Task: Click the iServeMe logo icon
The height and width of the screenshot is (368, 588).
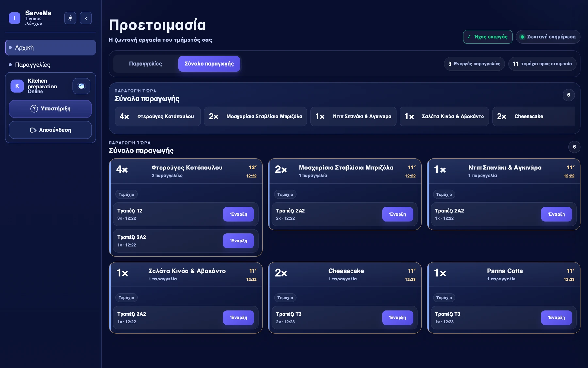Action: coord(14,18)
